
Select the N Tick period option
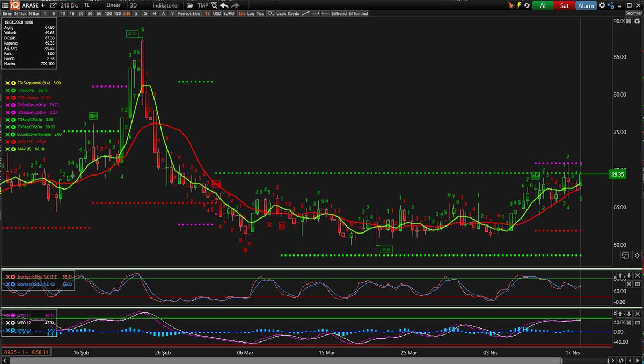click(x=20, y=13)
